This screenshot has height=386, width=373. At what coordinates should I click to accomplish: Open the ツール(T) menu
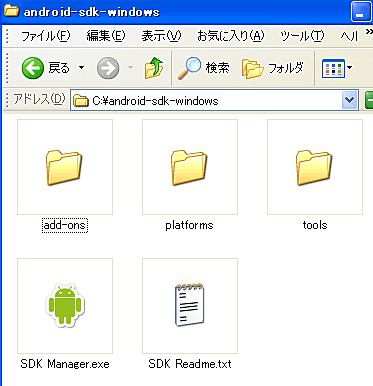tap(302, 36)
